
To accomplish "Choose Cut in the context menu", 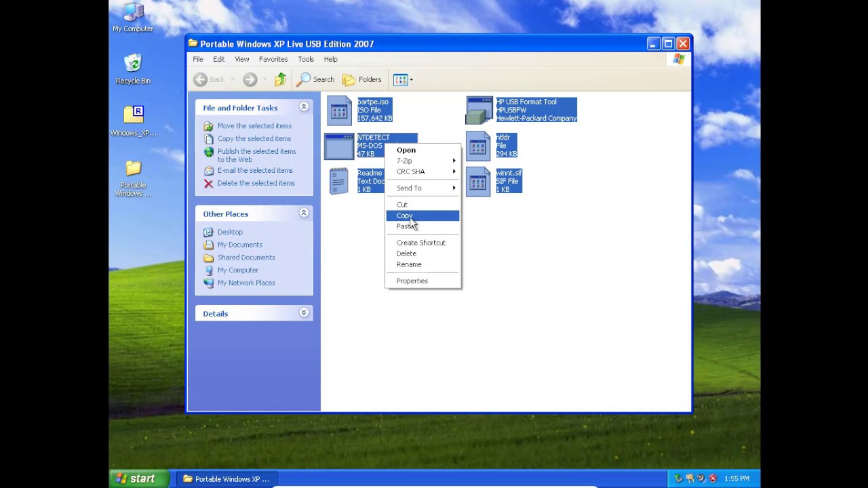I will (423, 204).
